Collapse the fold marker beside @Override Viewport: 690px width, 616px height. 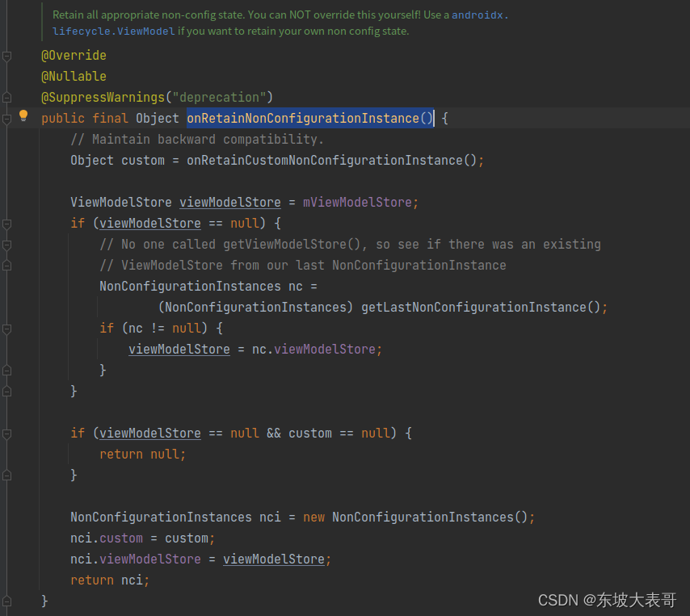6,56
